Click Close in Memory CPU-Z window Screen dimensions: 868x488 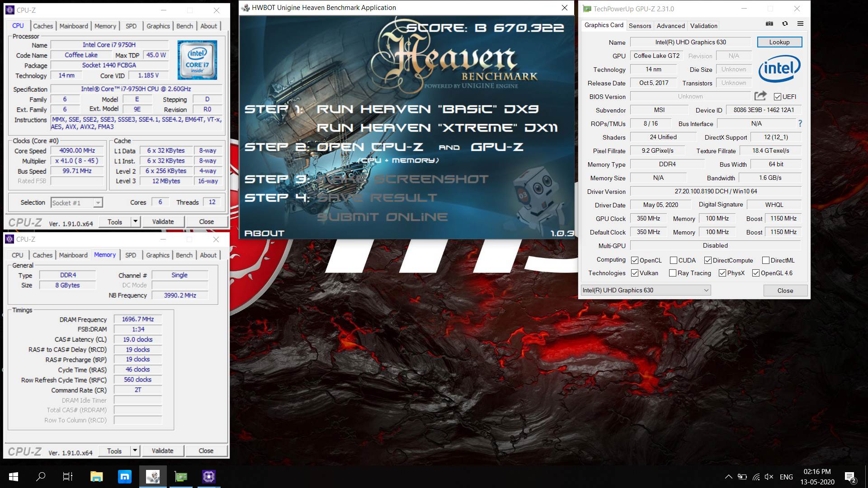point(206,450)
